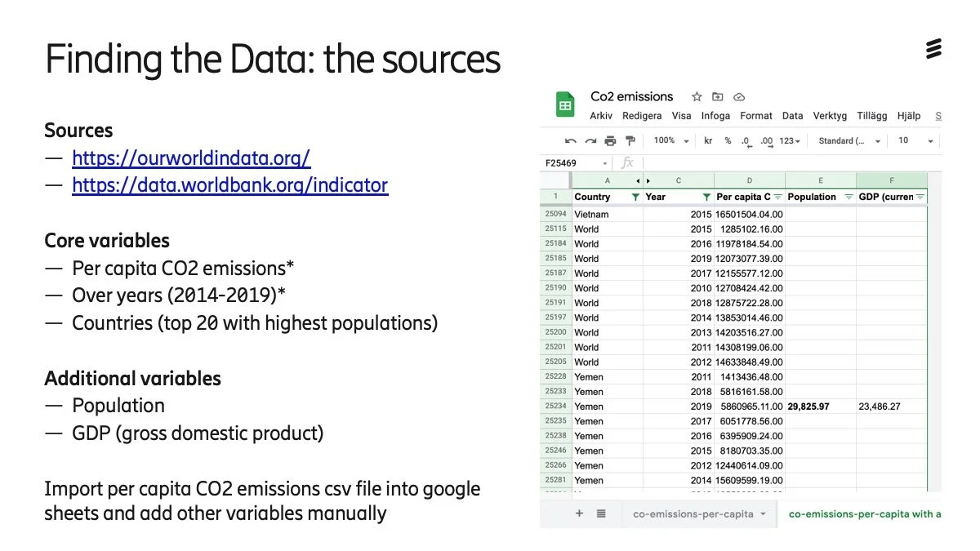The image size is (980, 551).
Task: Select row header 25094
Action: tap(555, 215)
